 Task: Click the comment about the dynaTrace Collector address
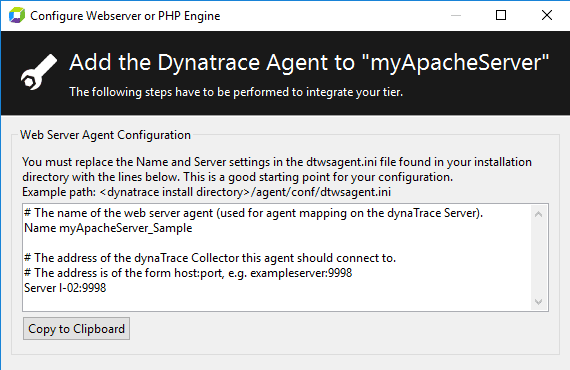(x=210, y=258)
